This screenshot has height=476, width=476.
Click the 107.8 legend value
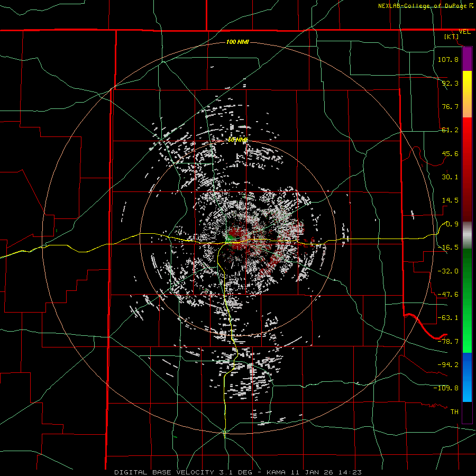click(x=448, y=59)
